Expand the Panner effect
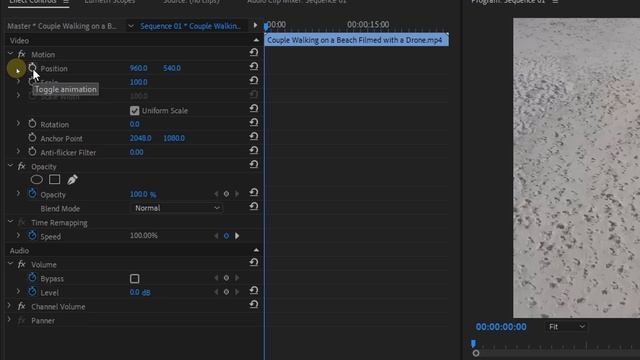 tap(9, 320)
